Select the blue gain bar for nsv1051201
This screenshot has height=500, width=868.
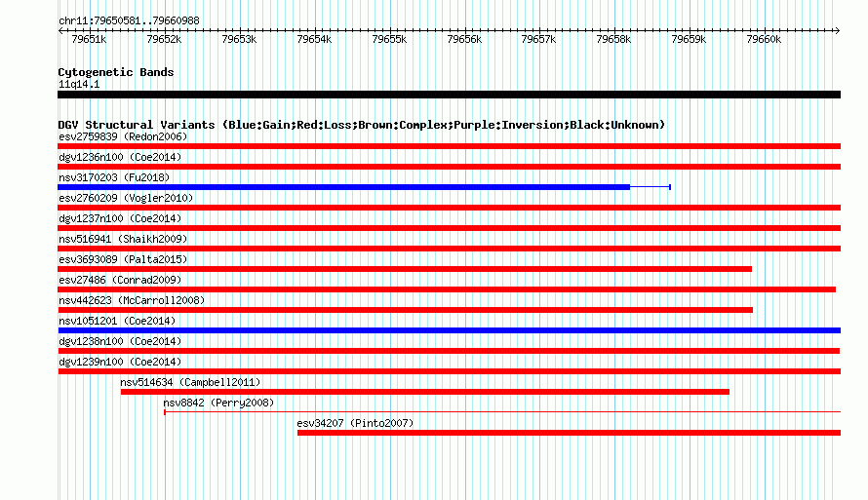[449, 330]
